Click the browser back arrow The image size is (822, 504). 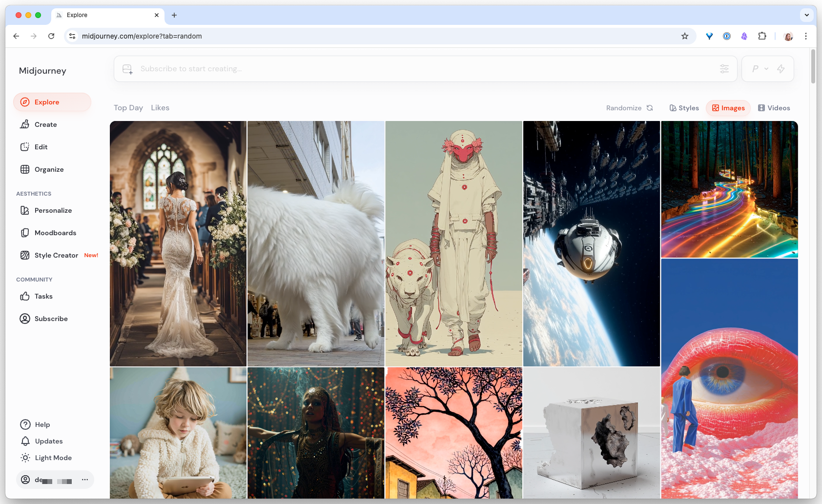(x=16, y=36)
